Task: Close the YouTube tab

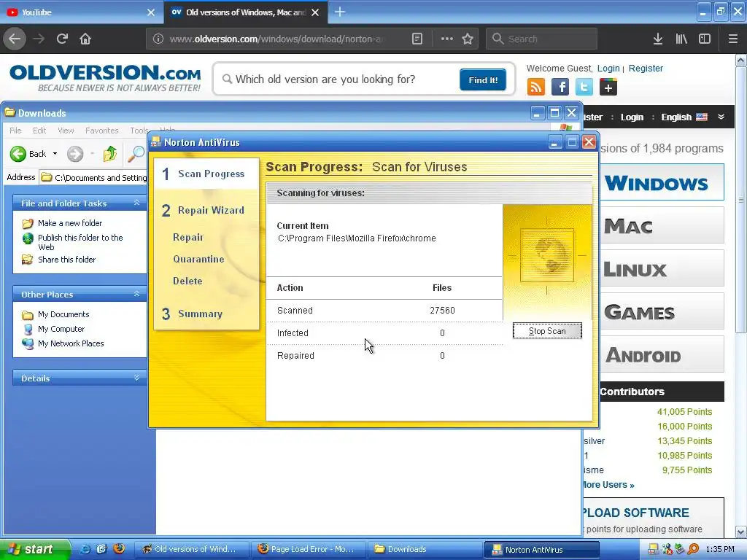Action: pyautogui.click(x=151, y=12)
